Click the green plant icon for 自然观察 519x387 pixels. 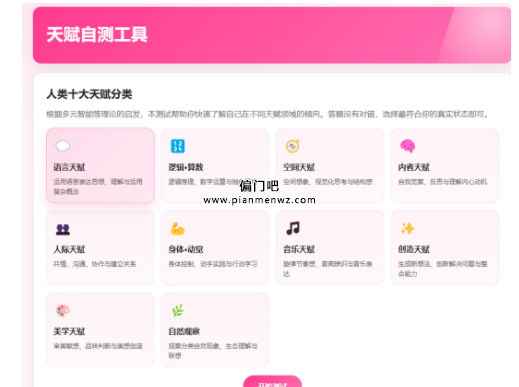click(x=178, y=310)
